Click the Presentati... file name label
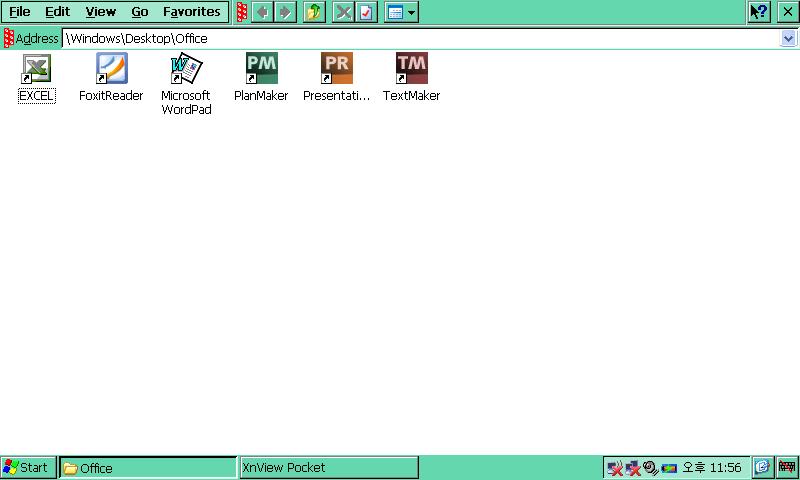 pyautogui.click(x=336, y=96)
